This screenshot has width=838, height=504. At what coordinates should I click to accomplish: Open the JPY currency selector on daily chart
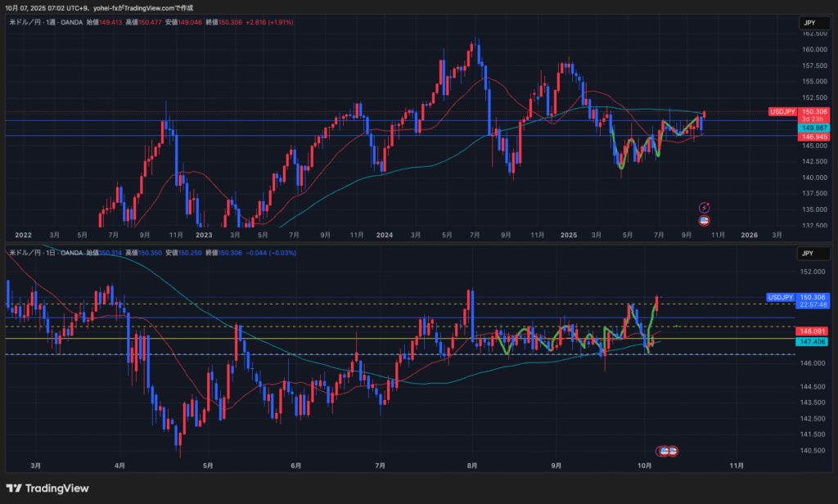coord(809,254)
